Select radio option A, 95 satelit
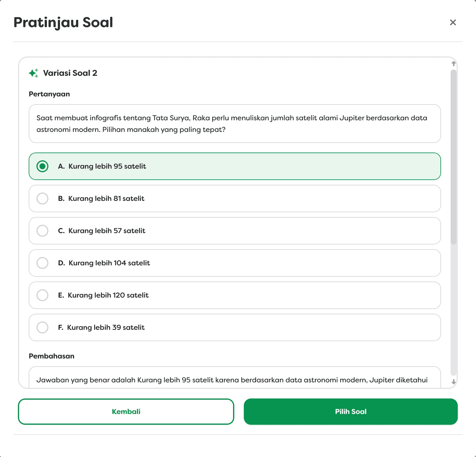The image size is (476, 457). click(x=42, y=166)
